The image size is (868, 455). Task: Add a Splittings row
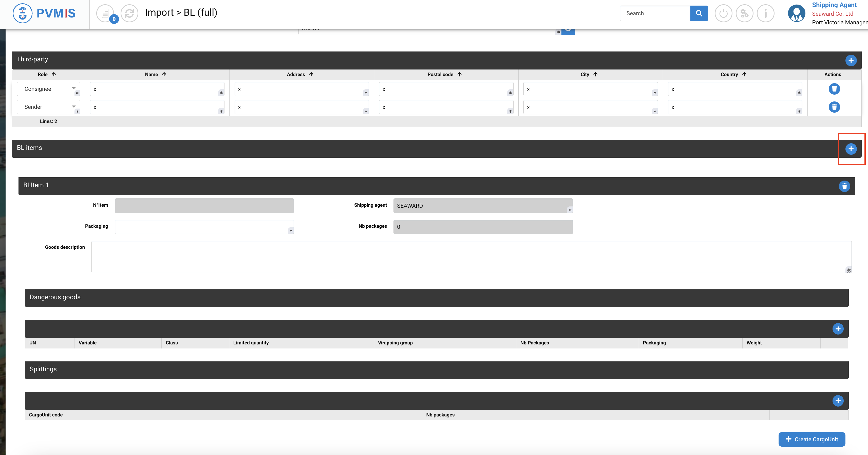pyautogui.click(x=838, y=401)
